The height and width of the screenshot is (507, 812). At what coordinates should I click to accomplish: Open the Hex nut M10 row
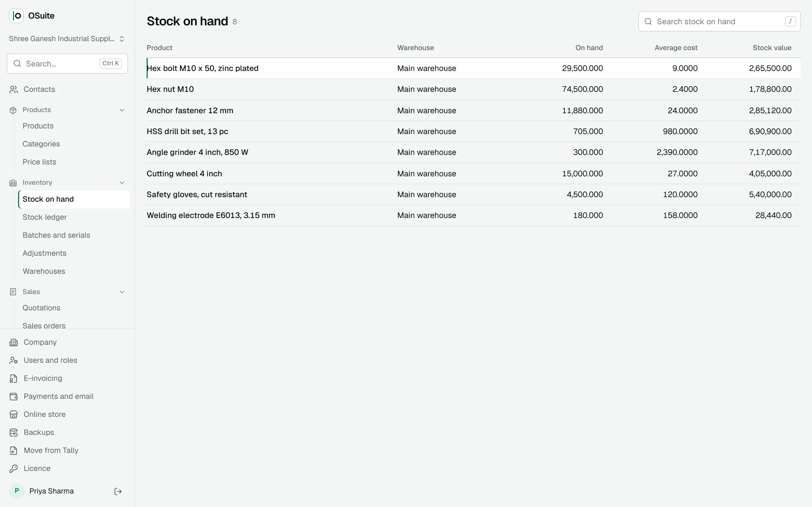pyautogui.click(x=473, y=89)
